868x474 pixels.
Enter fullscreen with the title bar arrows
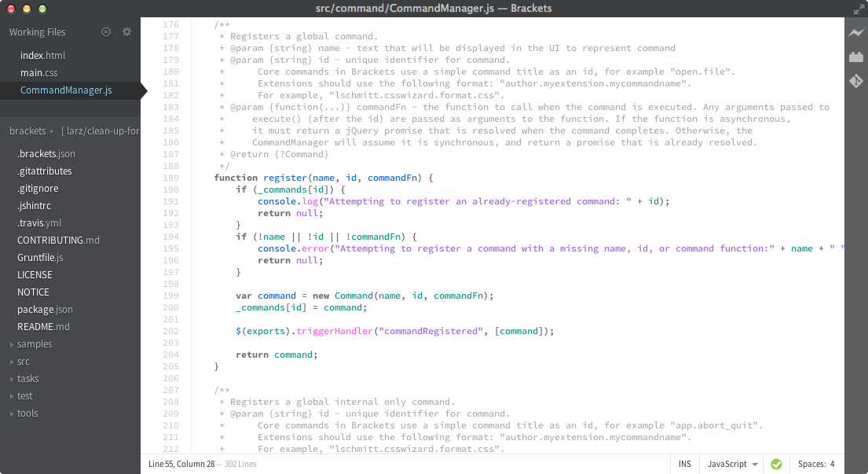tap(859, 9)
